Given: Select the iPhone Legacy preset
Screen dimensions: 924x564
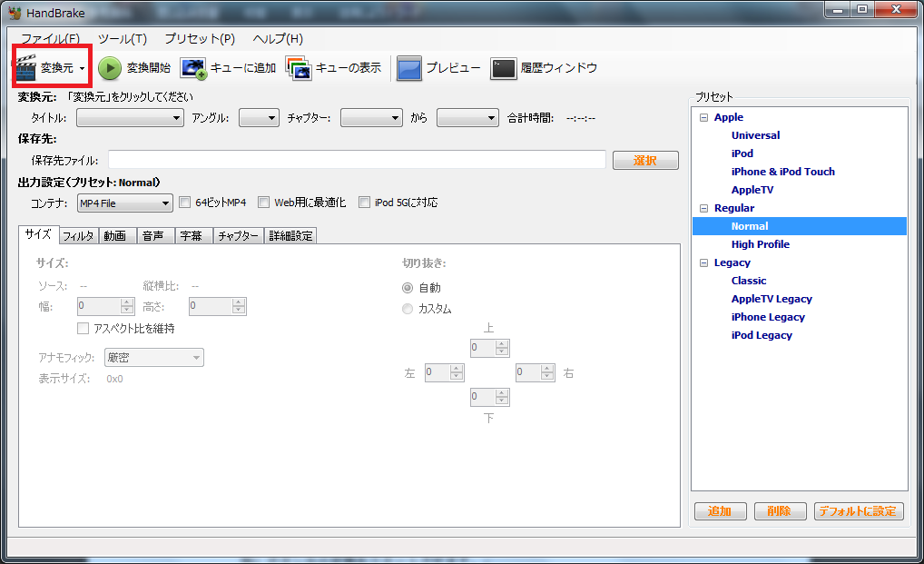Looking at the screenshot, I should 768,317.
